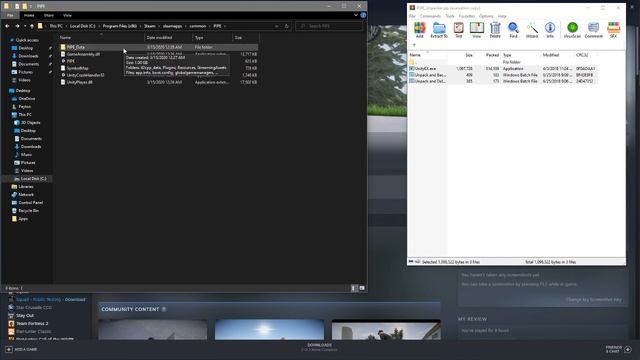Open the Tools menu in WinRAR
This screenshot has width=640, height=360.
(x=450, y=16)
